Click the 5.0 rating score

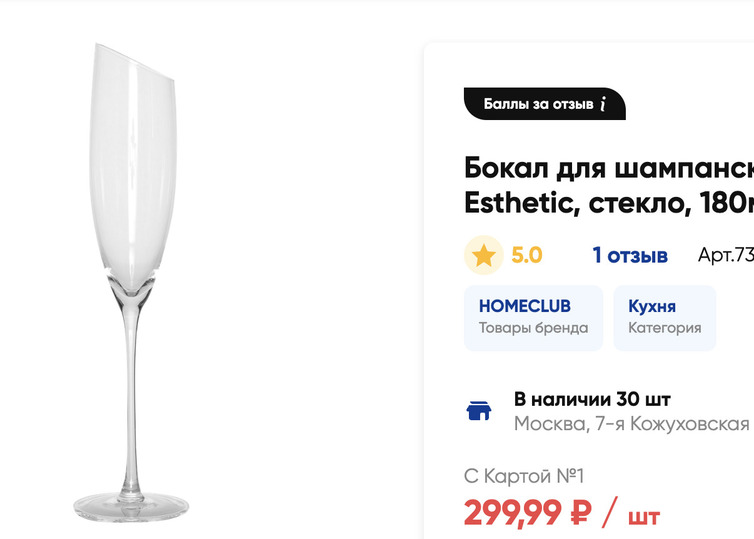527,256
